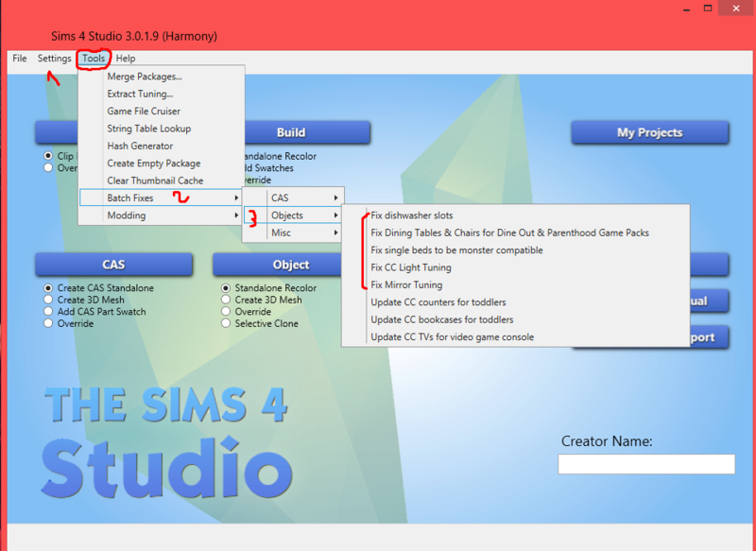The image size is (756, 551).
Task: Expand the Batch Fixes submenu
Action: [162, 198]
